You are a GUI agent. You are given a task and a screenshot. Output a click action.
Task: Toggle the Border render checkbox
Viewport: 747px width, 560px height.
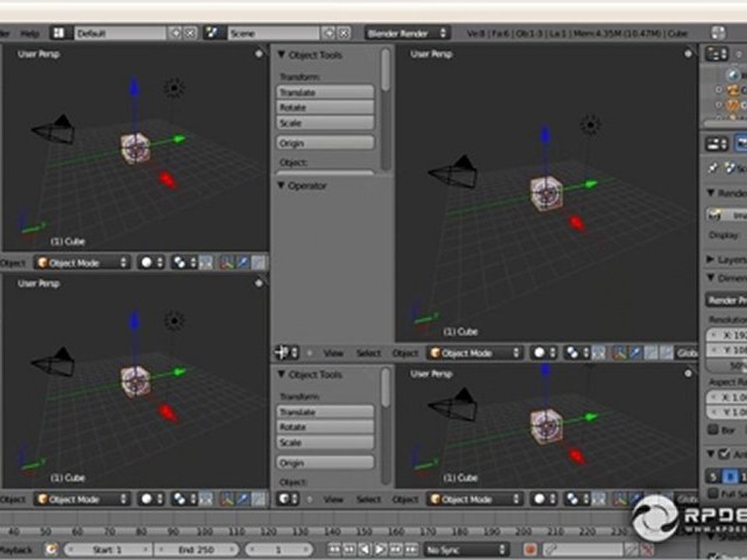[714, 429]
